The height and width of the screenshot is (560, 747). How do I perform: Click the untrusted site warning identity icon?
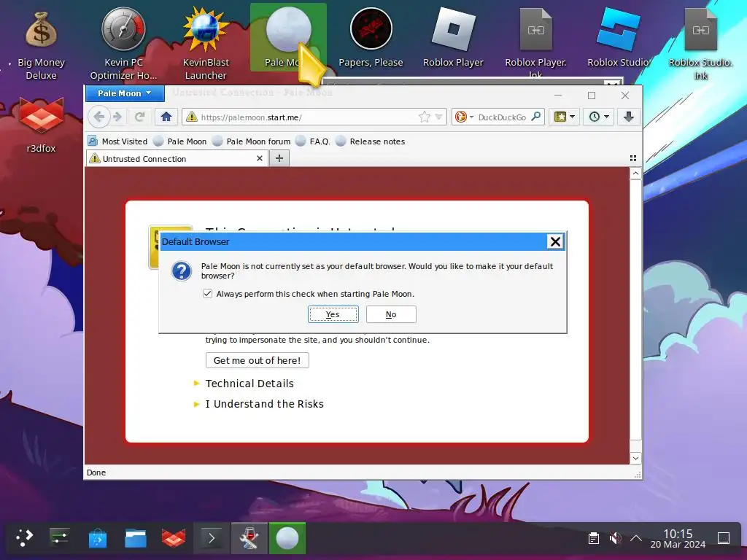pos(192,117)
